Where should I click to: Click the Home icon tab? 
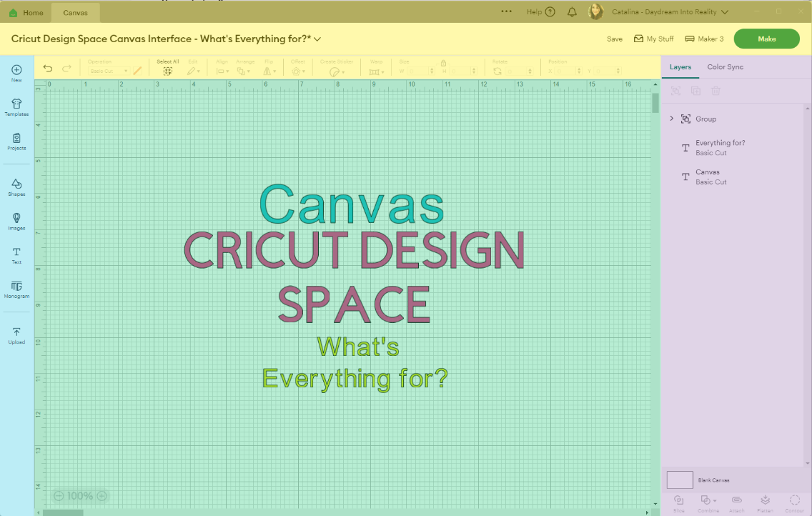26,12
